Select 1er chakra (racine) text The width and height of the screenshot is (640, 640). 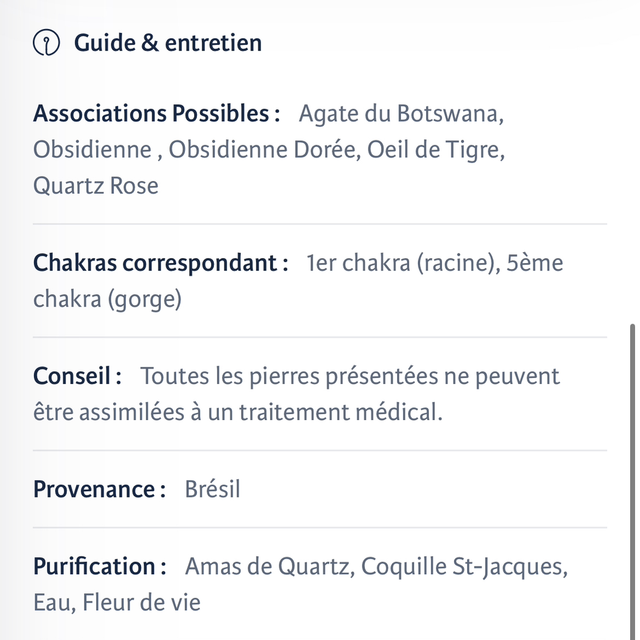pyautogui.click(x=399, y=263)
